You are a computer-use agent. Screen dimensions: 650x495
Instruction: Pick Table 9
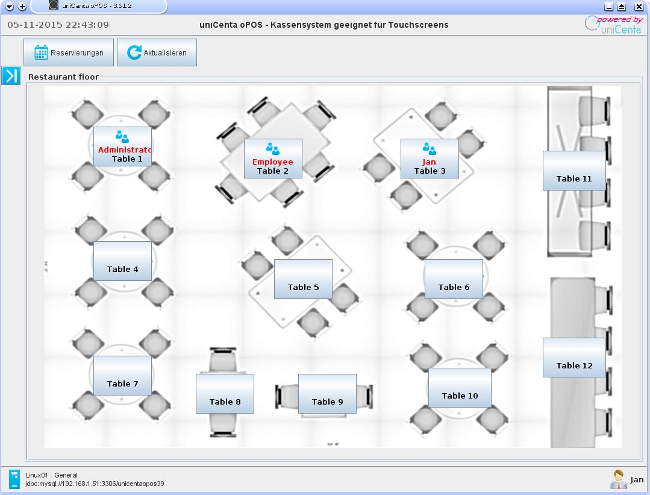[x=327, y=393]
